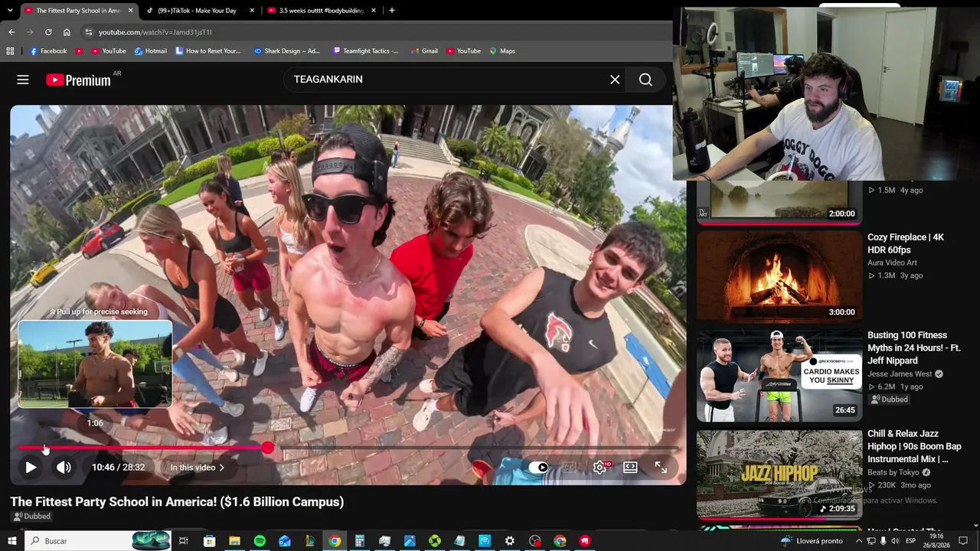This screenshot has height=551, width=980.
Task: Open File Explorer from the taskbar
Action: 234,541
